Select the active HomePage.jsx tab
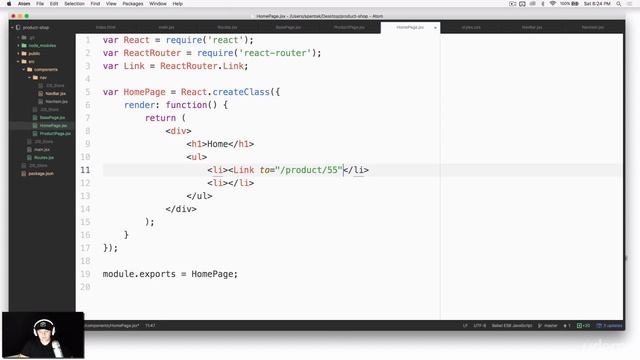 (x=410, y=27)
